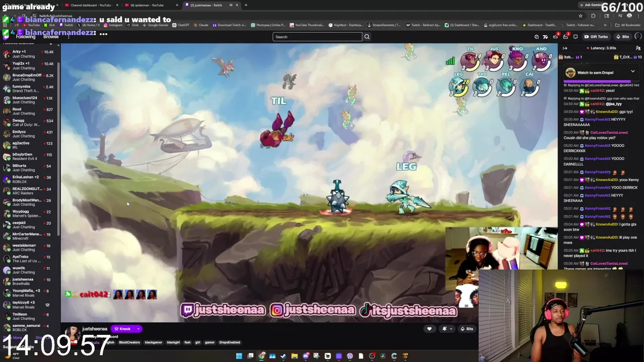Open the Following tab
644x362 pixels.
pyautogui.click(x=26, y=37)
